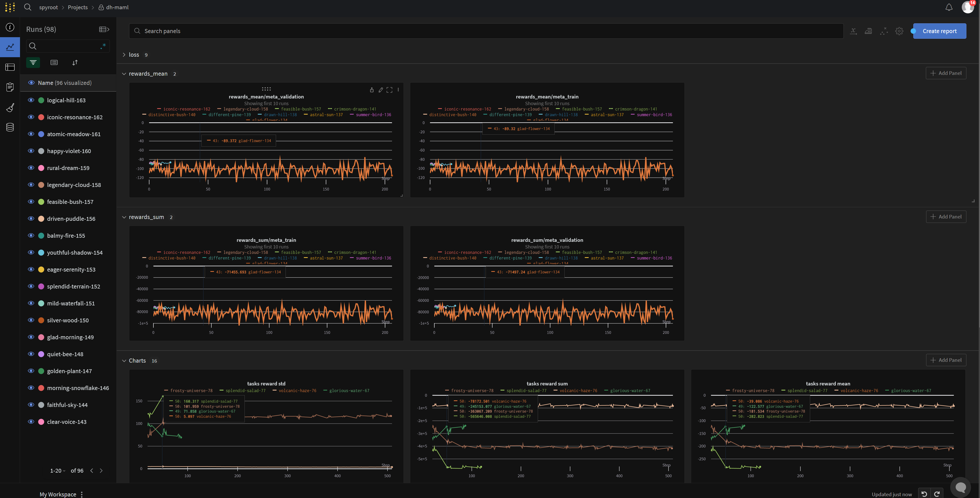Click the Create report button
The image size is (980, 498).
tap(939, 31)
